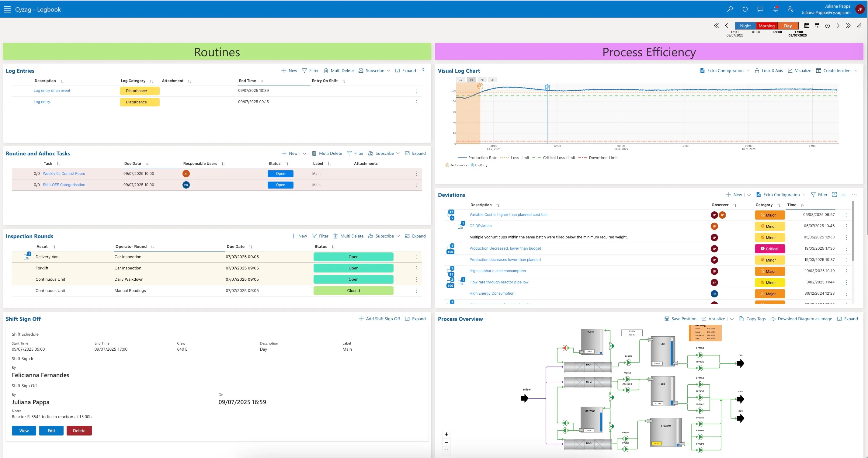Expand Extra Configuration in Deviations

804,194
